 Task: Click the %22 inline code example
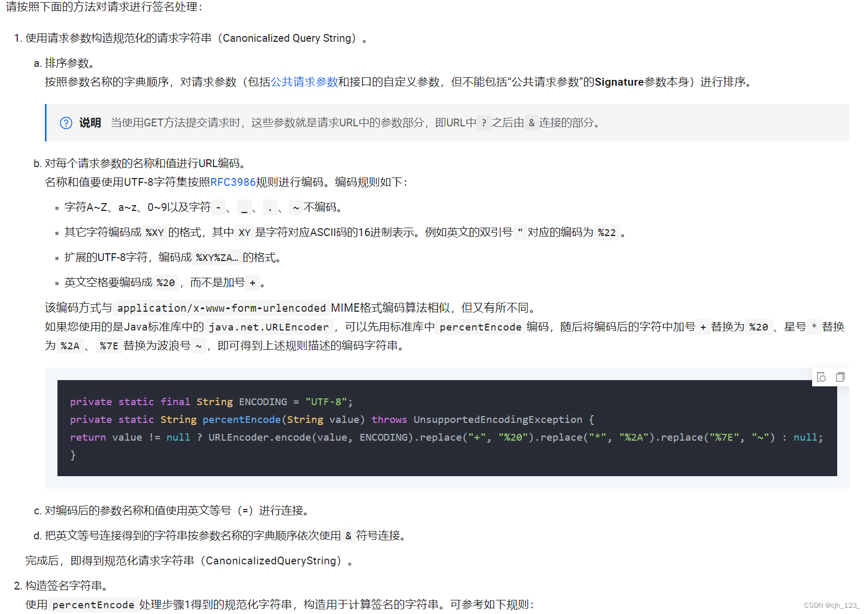pos(607,233)
